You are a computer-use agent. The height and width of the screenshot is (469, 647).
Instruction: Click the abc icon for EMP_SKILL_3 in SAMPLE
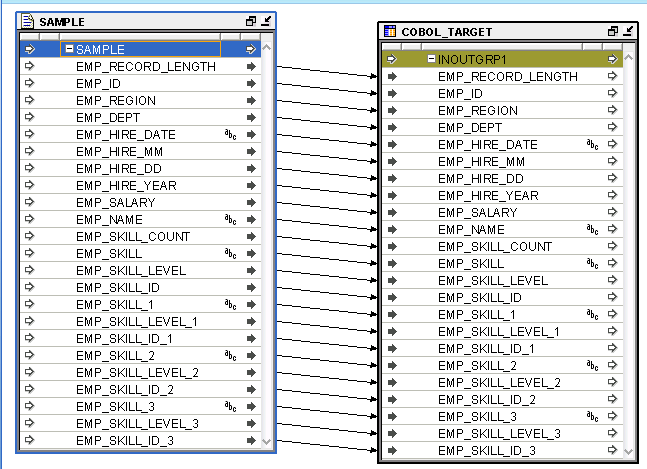point(230,406)
